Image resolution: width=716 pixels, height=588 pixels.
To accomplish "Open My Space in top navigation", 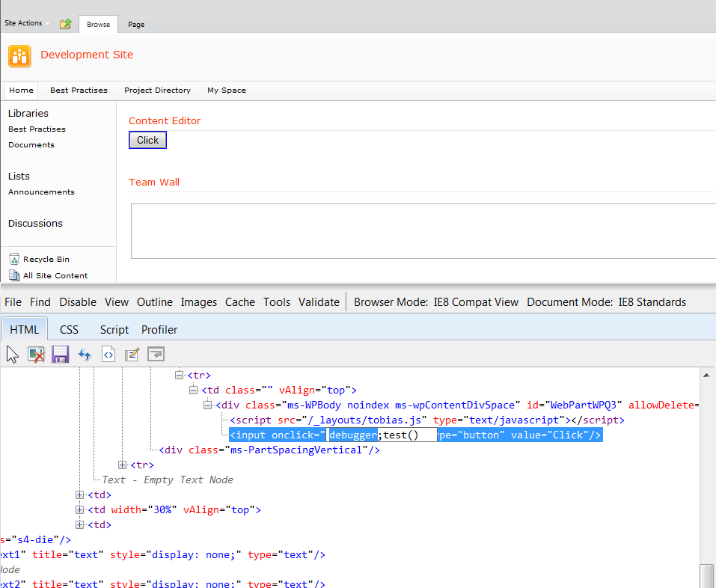I will (227, 90).
